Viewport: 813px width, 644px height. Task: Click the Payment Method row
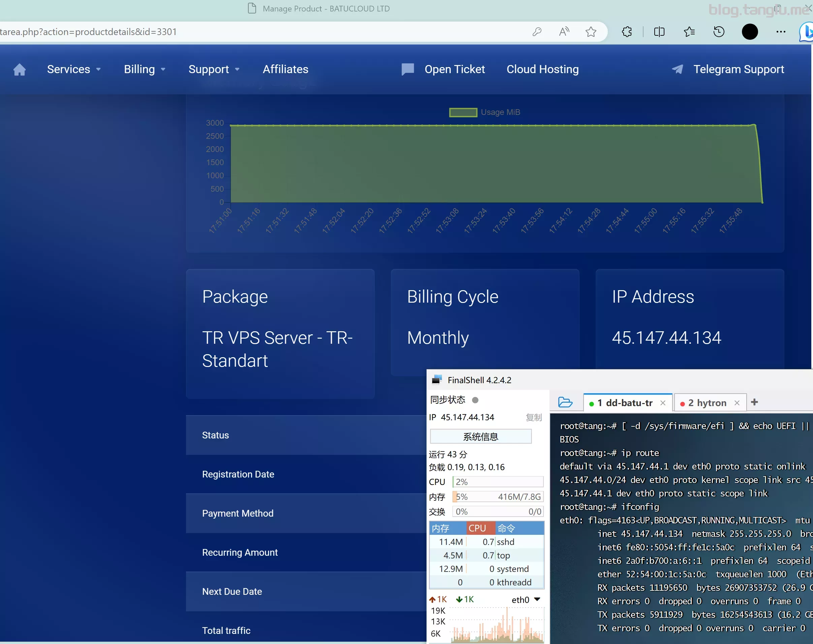[x=306, y=513]
